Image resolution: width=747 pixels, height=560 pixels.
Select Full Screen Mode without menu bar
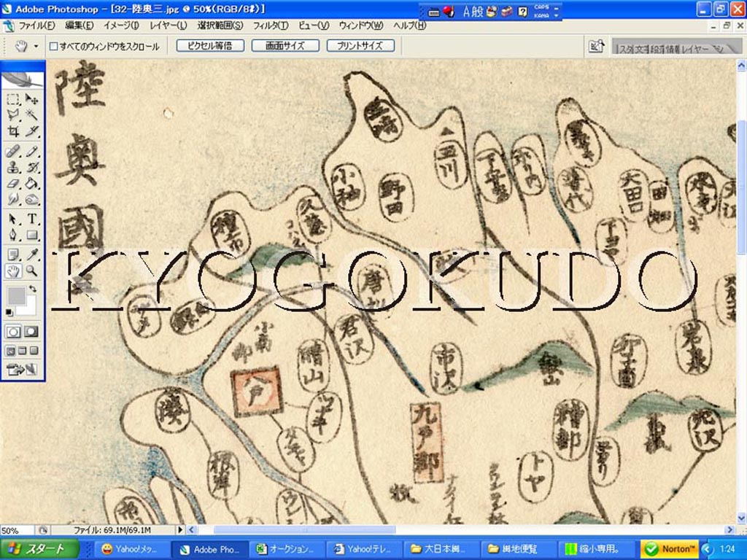34,351
